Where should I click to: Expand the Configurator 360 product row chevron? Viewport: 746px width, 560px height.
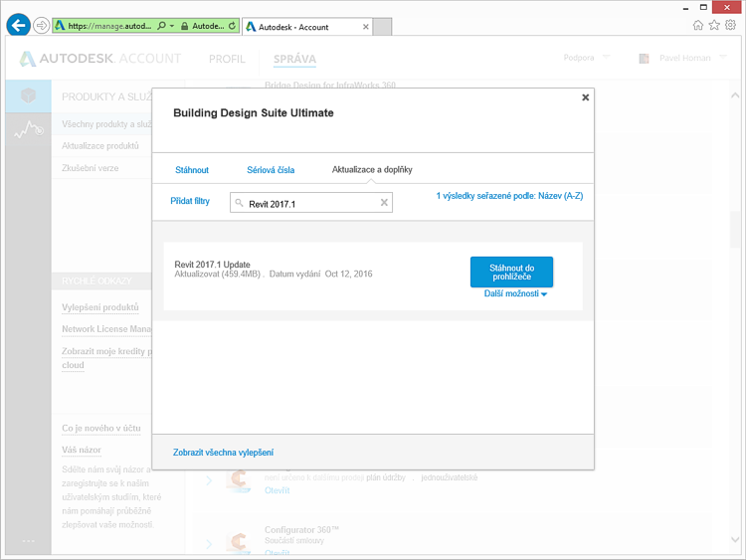pos(209,544)
